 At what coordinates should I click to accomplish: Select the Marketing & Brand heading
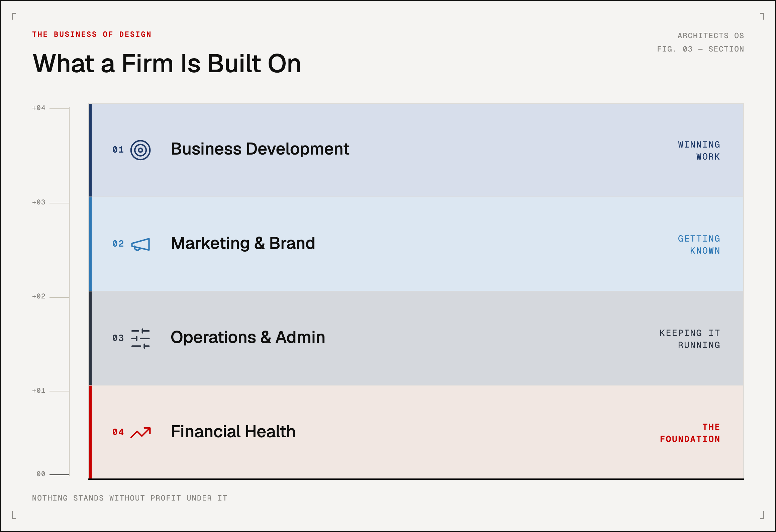[x=243, y=243]
